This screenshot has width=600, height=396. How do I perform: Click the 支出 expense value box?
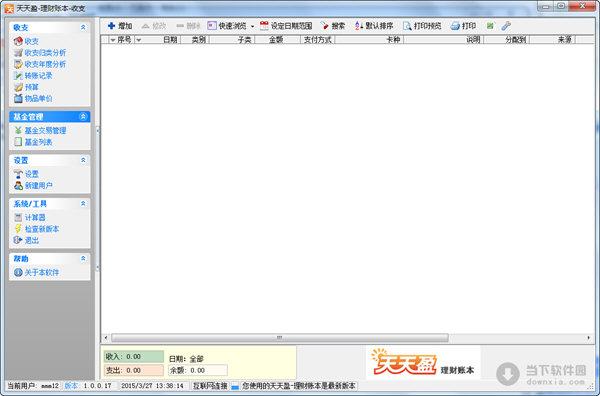click(134, 370)
